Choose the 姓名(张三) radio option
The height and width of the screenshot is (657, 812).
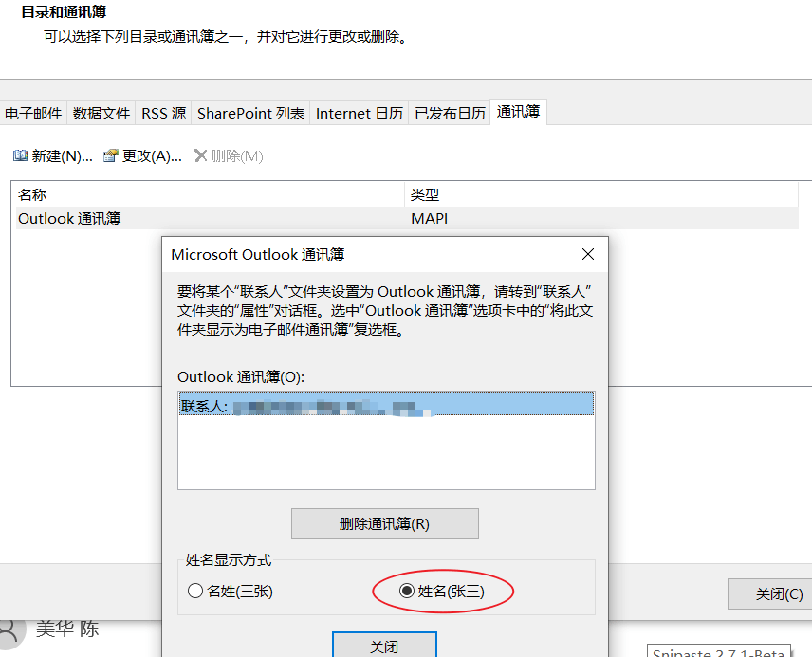click(442, 591)
